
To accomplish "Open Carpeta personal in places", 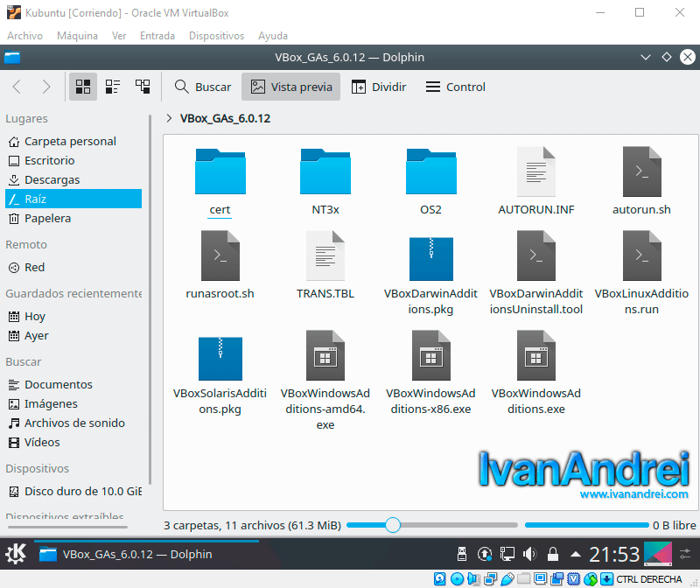I will pyautogui.click(x=73, y=141).
